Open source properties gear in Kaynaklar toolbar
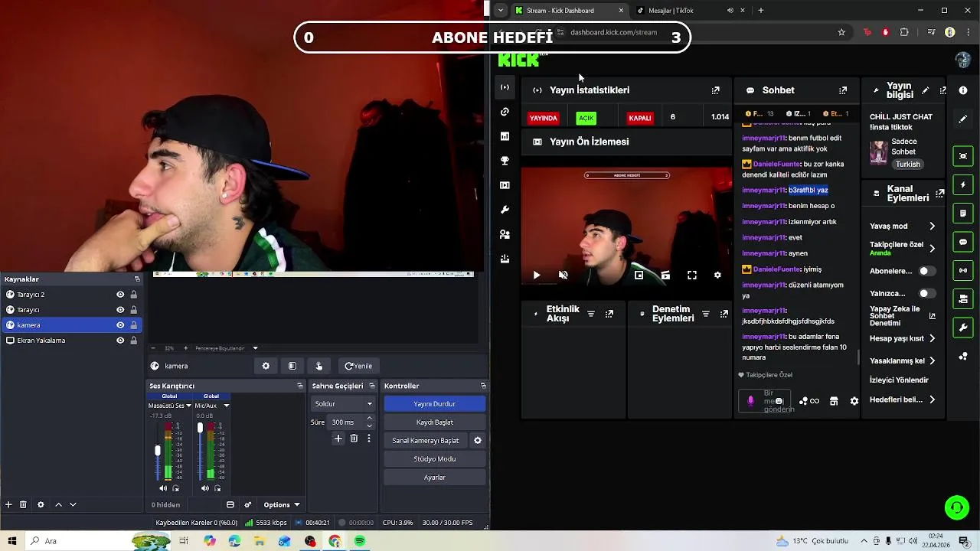This screenshot has height=551, width=980. [x=41, y=504]
